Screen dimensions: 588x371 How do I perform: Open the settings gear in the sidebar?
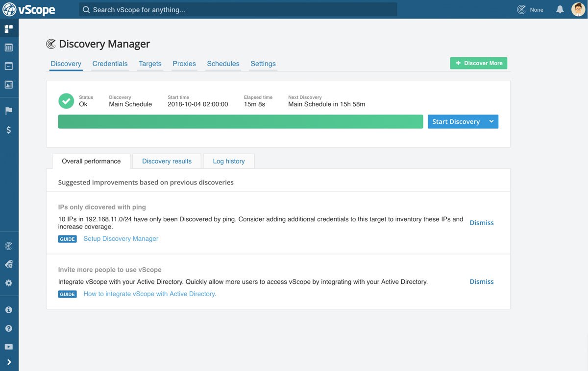coord(9,283)
